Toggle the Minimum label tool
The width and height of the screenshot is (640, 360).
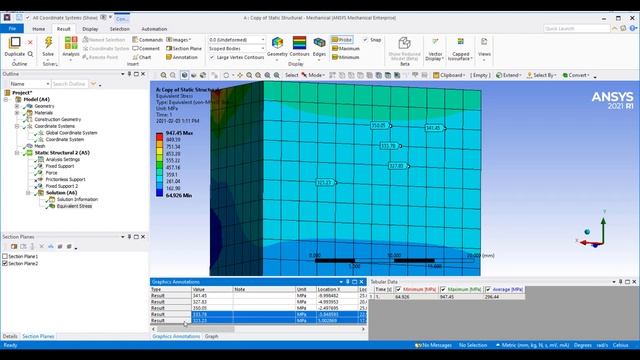(345, 58)
